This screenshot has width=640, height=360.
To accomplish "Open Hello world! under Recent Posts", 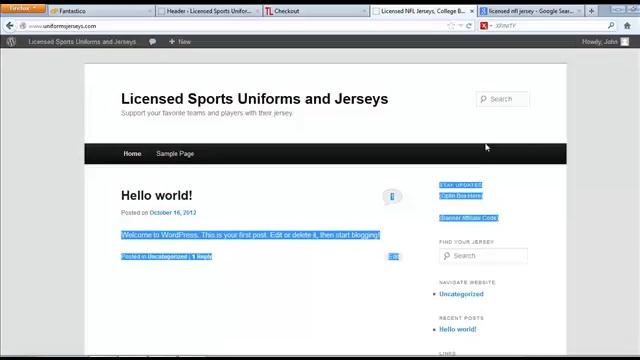I will [x=458, y=329].
